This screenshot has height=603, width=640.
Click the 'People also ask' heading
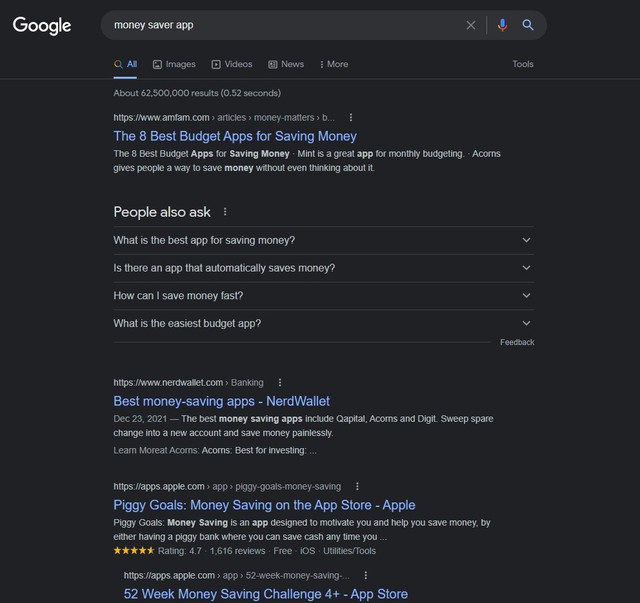(162, 212)
